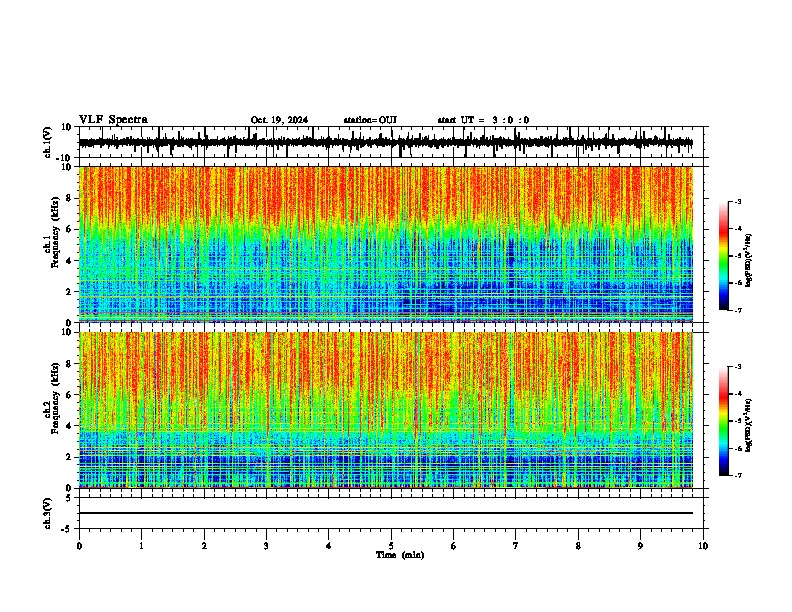Click the "6" kHz tick on ch.2 spectrogram axis
Screen dimensions: 792x612
pyautogui.click(x=69, y=395)
